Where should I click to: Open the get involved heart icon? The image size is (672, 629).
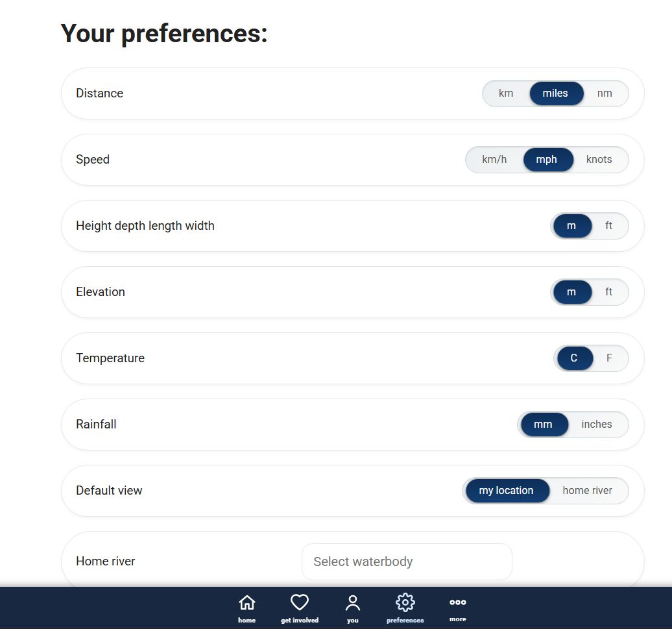[x=300, y=603]
